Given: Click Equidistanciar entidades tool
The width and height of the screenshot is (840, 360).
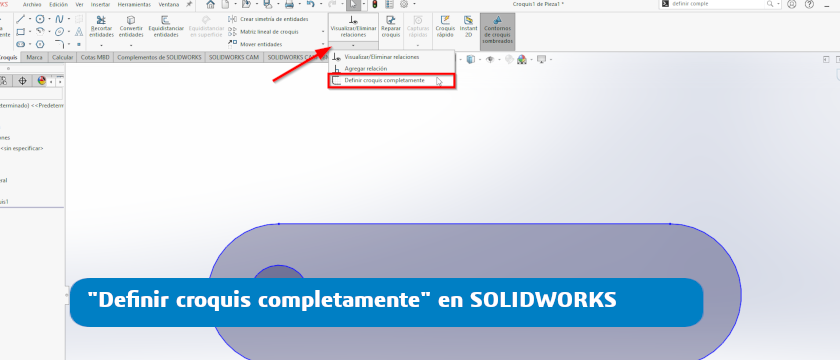Looking at the screenshot, I should click(x=166, y=27).
